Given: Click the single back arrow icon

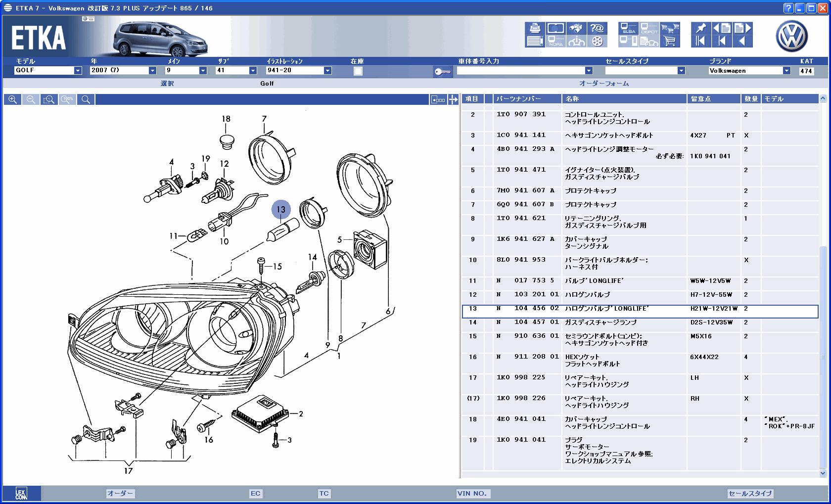Looking at the screenshot, I should click(x=743, y=41).
